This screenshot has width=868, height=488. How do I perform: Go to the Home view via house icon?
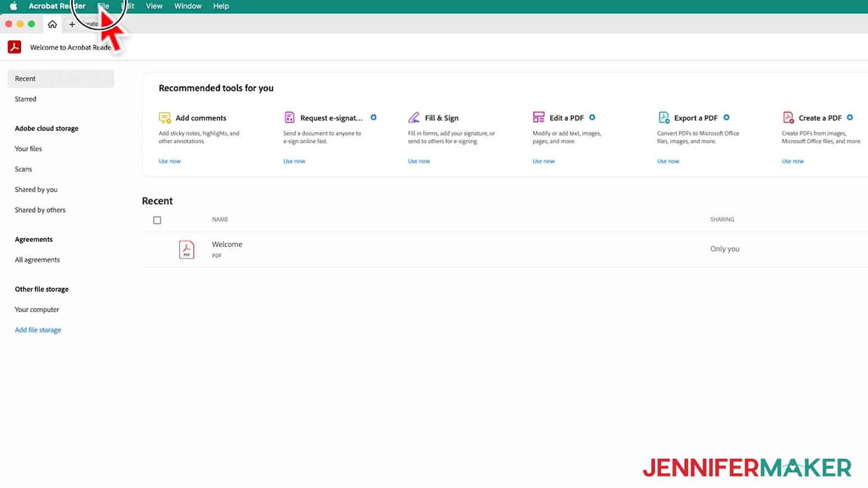[x=52, y=24]
